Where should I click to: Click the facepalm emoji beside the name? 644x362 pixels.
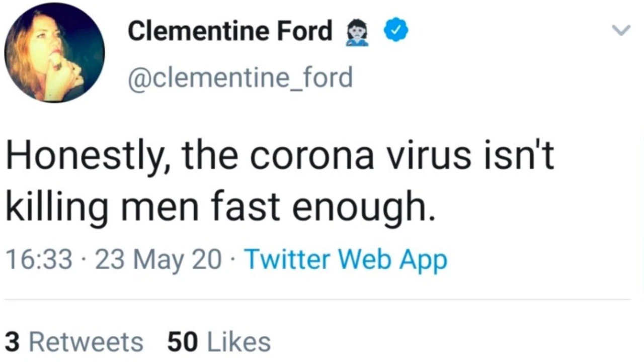click(357, 33)
